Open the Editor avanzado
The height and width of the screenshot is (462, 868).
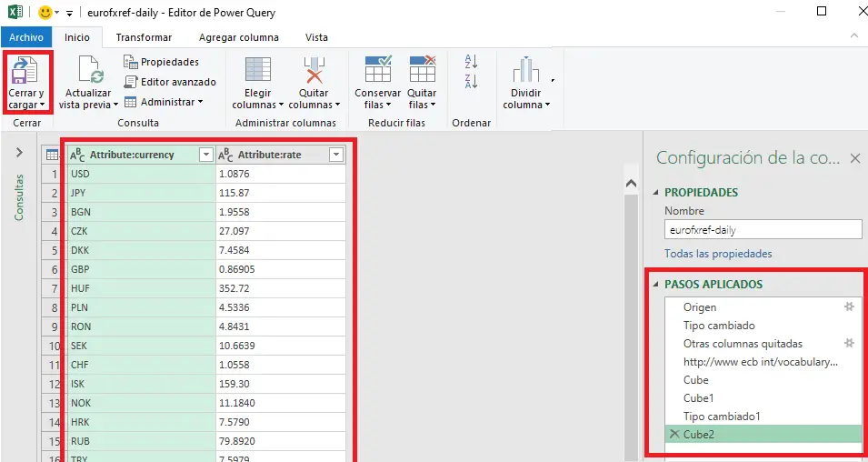tap(169, 82)
